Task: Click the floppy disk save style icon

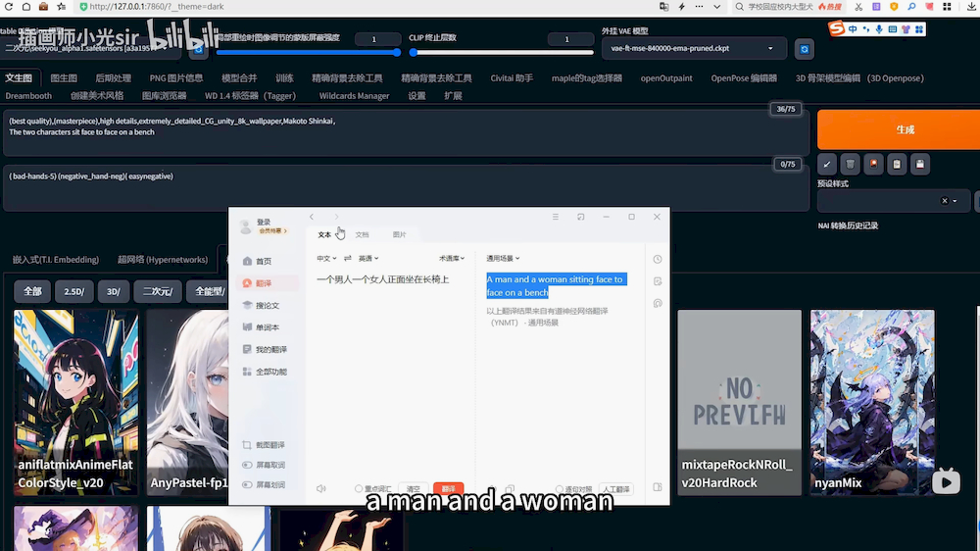Action: 920,164
